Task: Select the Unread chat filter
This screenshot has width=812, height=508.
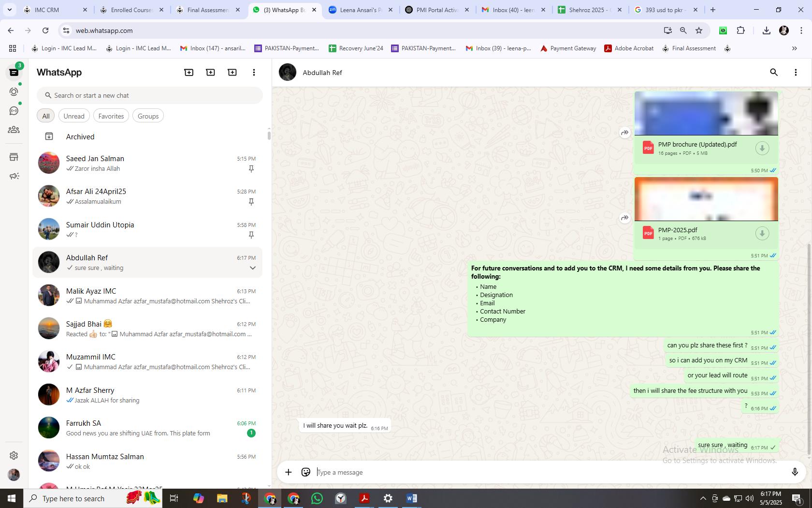Action: tap(74, 116)
